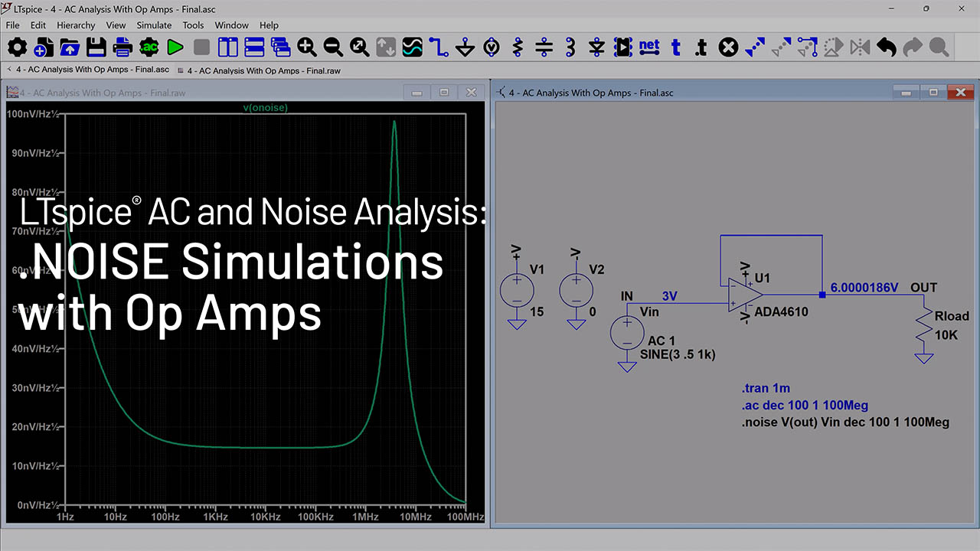Open the Edit menu
980x551 pixels.
(38, 25)
